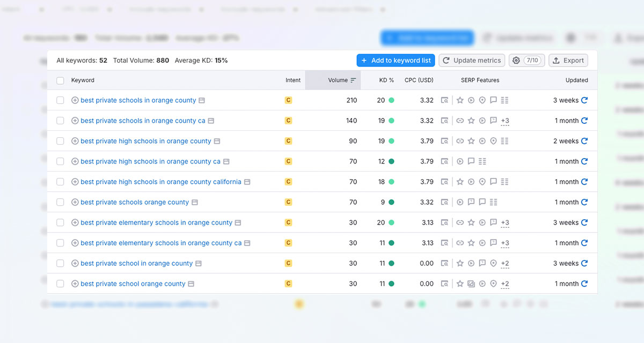Click the local pack pin icon for "best private high schools in orange county"

[x=493, y=140]
